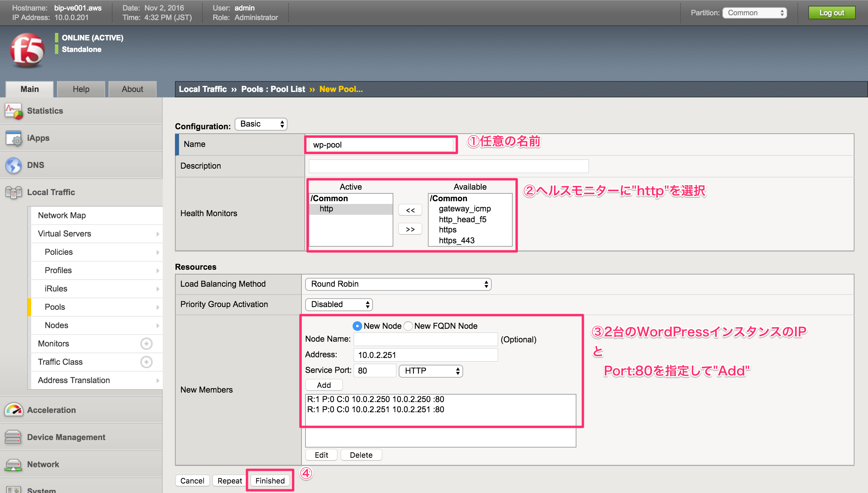Move monitor to Active with << button
The image size is (868, 493).
point(410,210)
